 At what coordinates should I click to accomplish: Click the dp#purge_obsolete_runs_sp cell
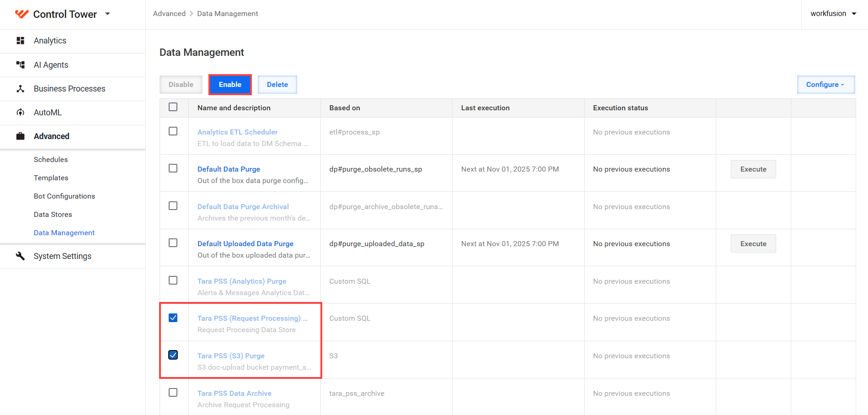coord(376,169)
